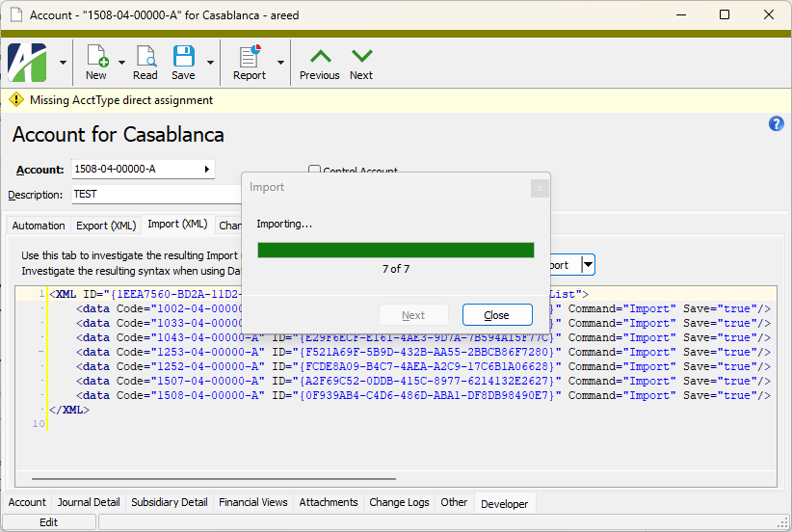
Task: Click the green import progress bar
Action: click(395, 250)
